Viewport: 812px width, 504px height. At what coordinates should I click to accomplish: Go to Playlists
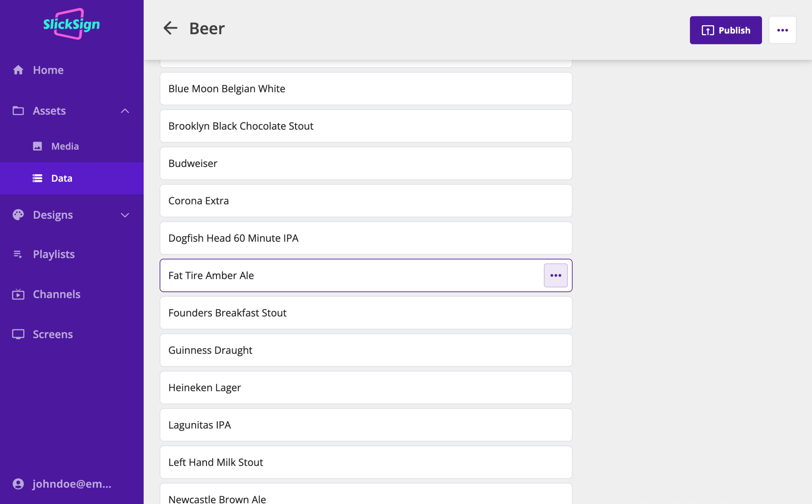click(54, 254)
